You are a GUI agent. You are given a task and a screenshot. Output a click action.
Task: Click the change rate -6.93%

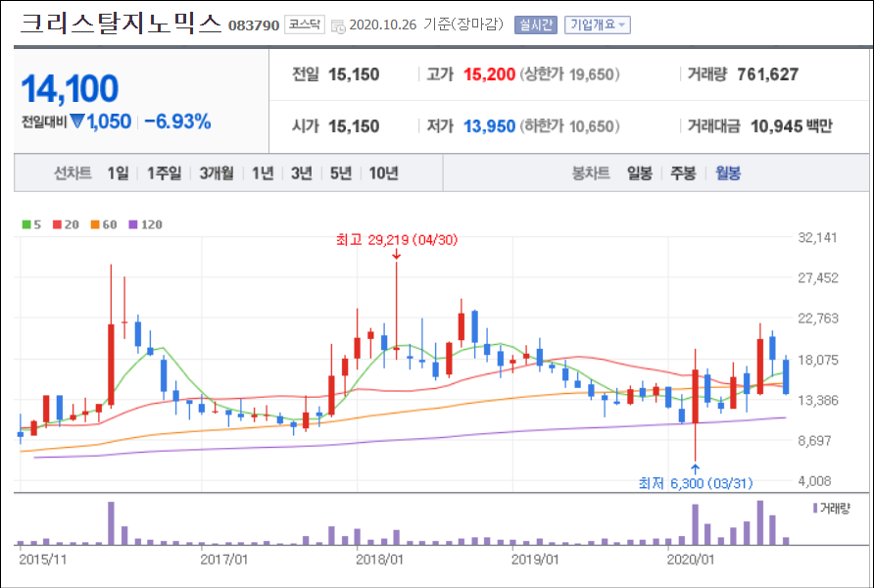(177, 122)
